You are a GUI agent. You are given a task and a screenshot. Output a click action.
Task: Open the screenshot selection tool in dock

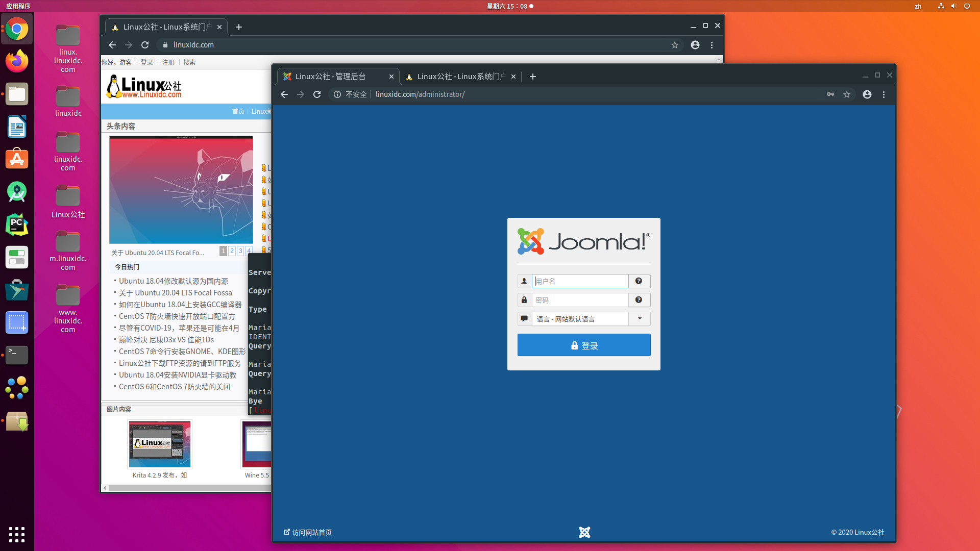(17, 322)
